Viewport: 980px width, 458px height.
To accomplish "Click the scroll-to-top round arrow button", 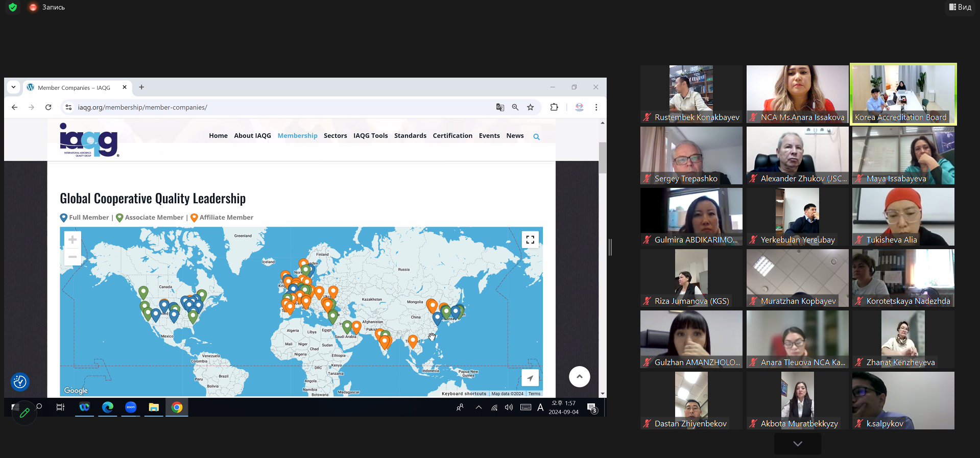I will [580, 377].
